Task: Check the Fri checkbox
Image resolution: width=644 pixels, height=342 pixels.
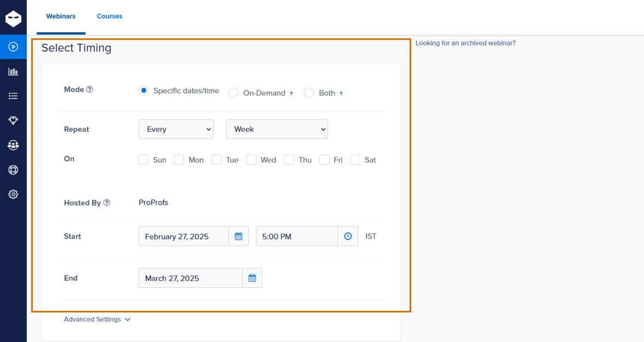Action: coord(324,160)
